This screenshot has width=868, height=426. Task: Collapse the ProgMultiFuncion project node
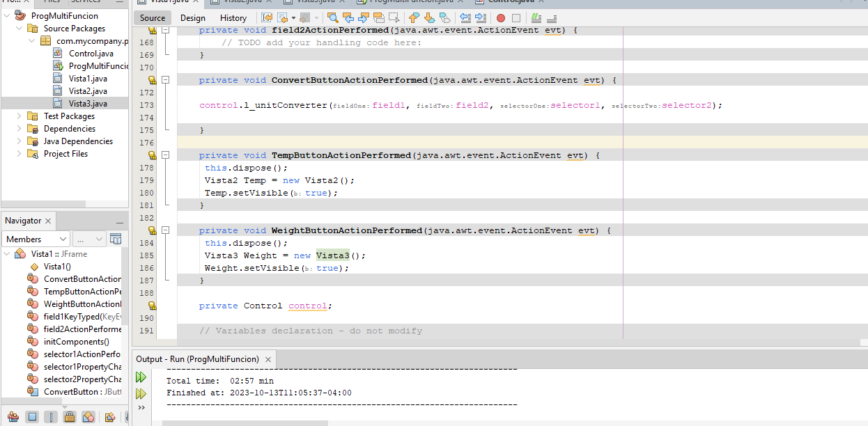coord(6,16)
